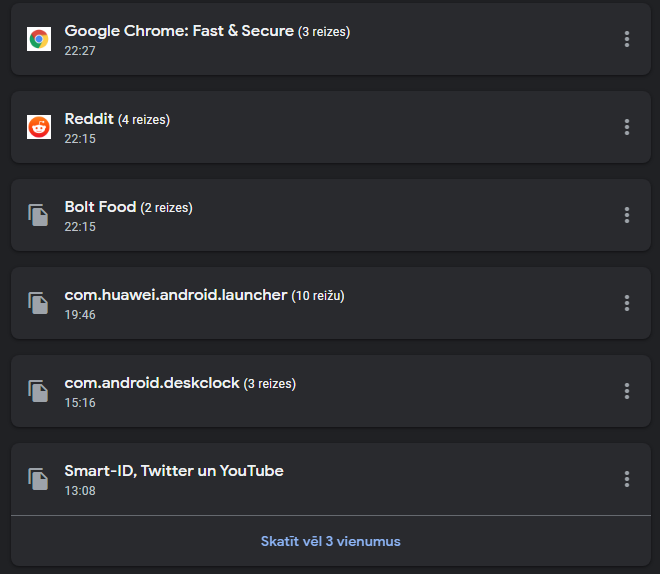
Task: Select the Bolt Food activity title
Action: point(100,207)
